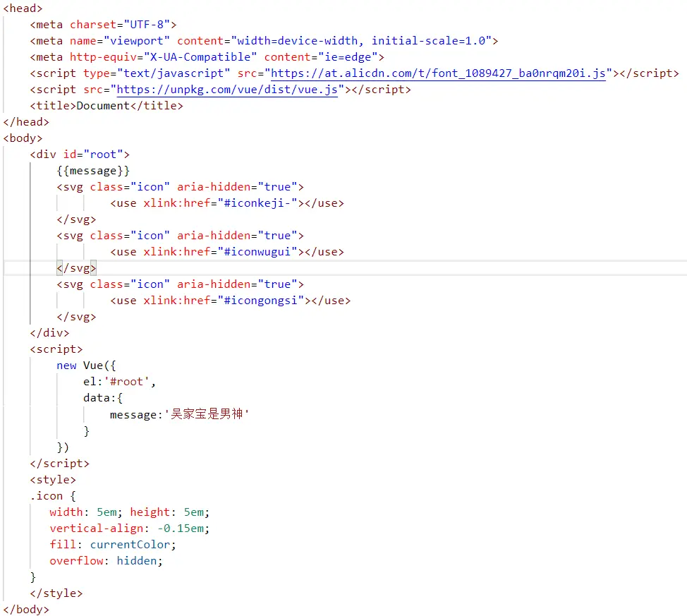Screen dimensions: 687x616
Task: Click the <title>Document</title> line
Action: (x=107, y=106)
